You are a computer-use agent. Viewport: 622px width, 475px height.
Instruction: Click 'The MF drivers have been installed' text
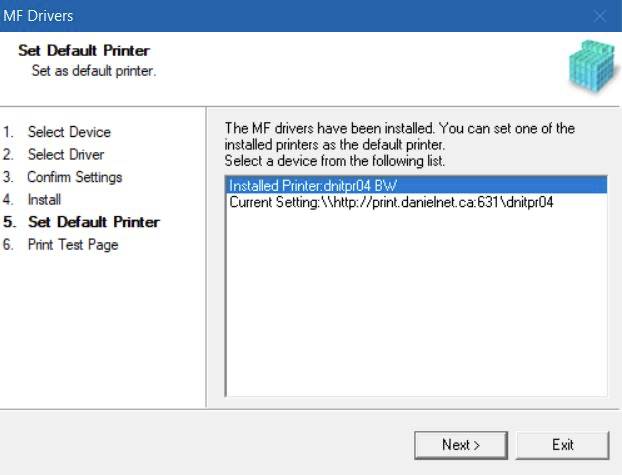point(400,129)
